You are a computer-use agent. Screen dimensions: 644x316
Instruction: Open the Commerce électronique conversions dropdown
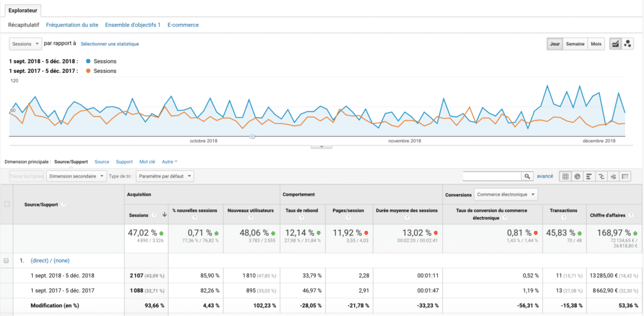point(506,195)
